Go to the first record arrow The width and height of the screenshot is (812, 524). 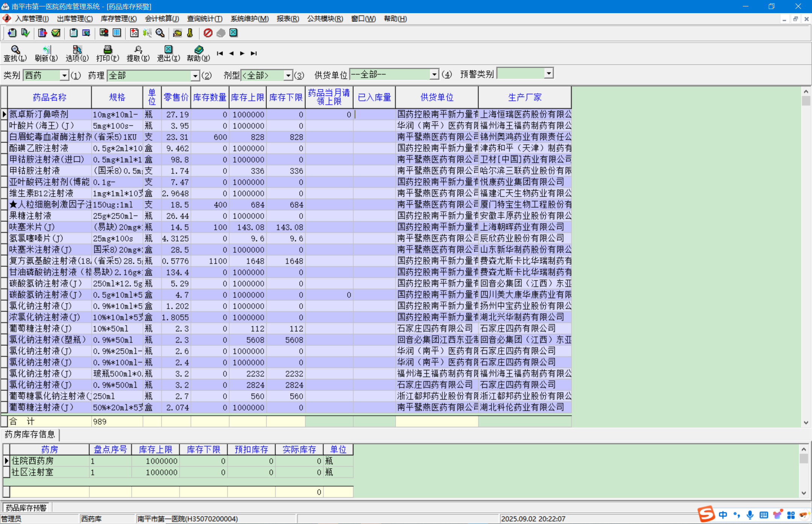pyautogui.click(x=220, y=53)
